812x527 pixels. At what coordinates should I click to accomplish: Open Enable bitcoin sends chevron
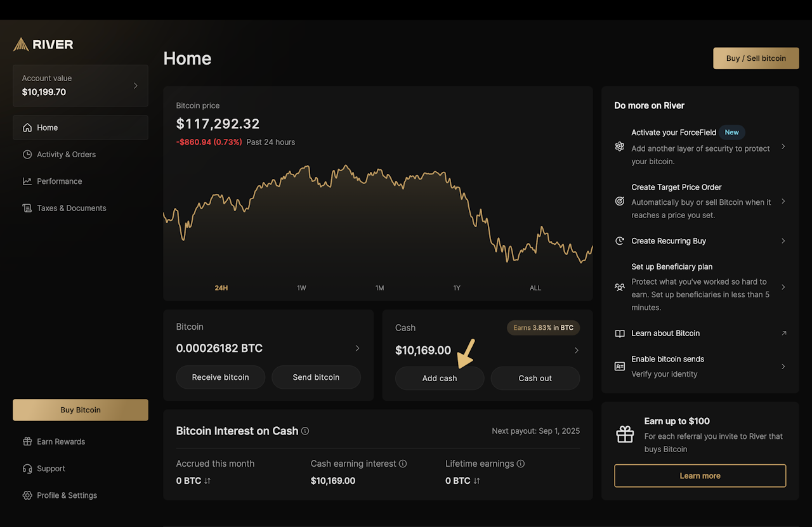(x=783, y=367)
